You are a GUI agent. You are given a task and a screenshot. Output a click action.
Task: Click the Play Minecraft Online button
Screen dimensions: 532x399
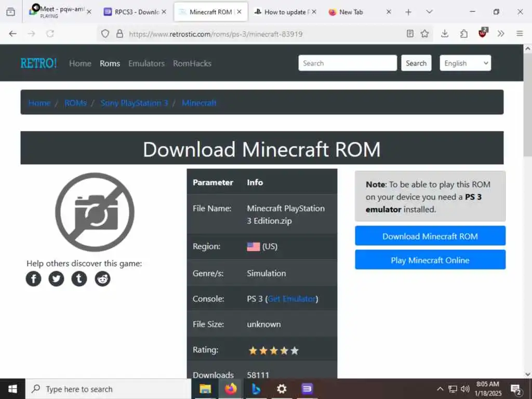click(x=430, y=260)
